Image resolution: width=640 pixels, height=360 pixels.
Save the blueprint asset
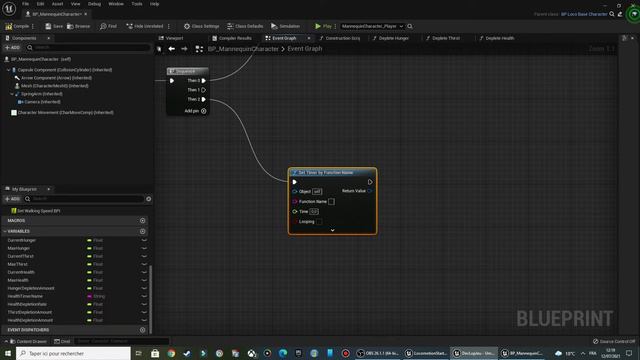coord(54,26)
